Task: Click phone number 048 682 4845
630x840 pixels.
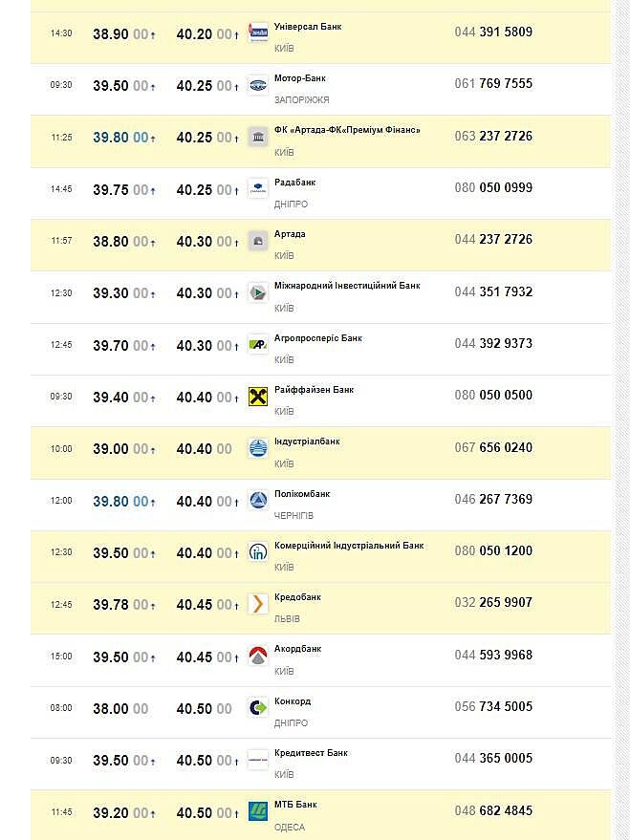Action: click(493, 810)
